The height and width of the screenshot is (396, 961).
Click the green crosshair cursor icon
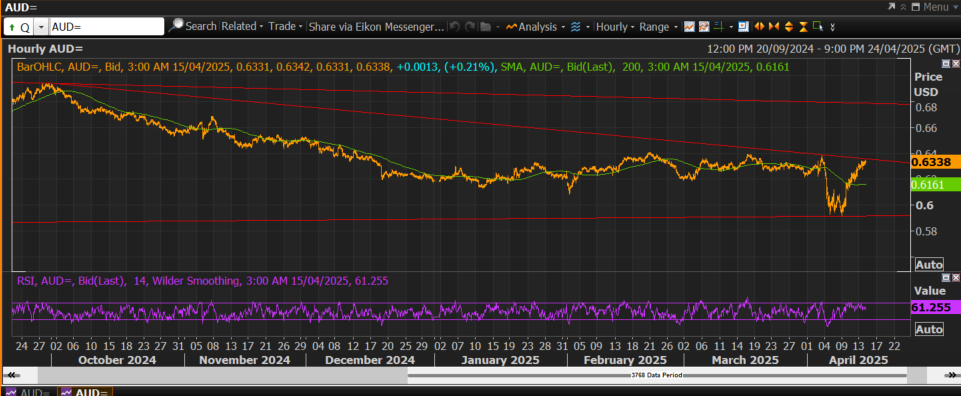coord(720,27)
